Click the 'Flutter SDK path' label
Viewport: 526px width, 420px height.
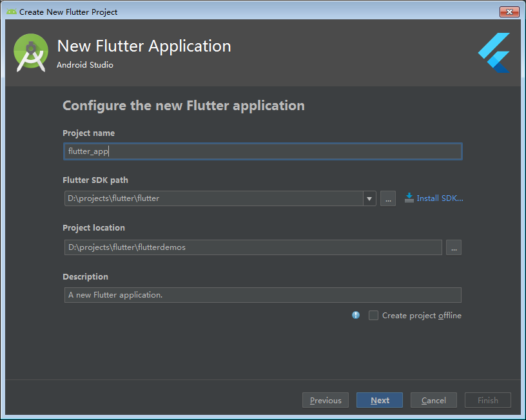pos(95,180)
